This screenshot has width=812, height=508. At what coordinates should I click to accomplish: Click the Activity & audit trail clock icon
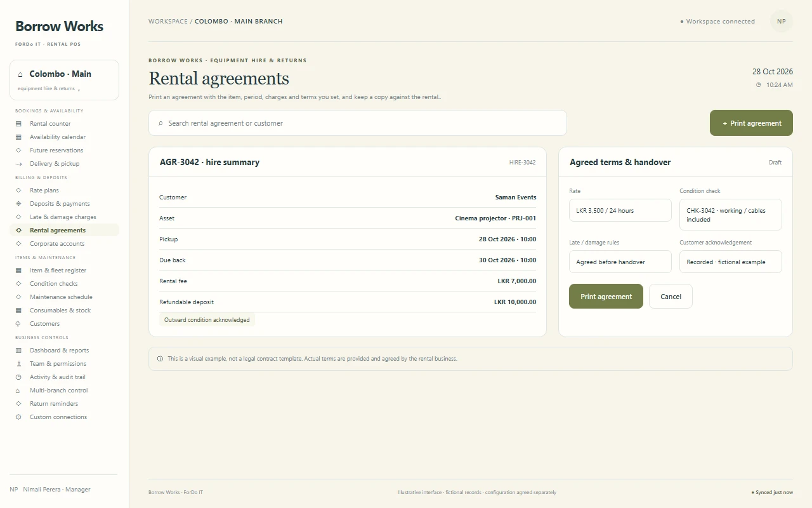pyautogui.click(x=18, y=377)
